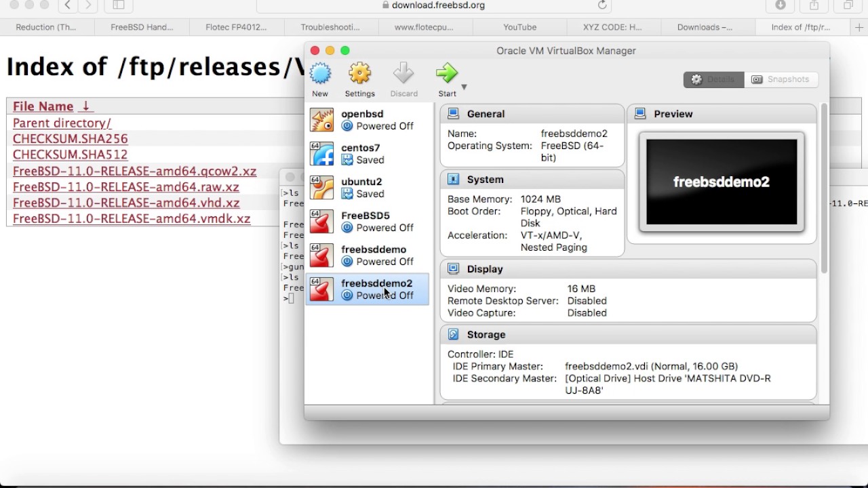Image resolution: width=868 pixels, height=488 pixels.
Task: Switch to XYZ CODE Safari tab
Action: (x=612, y=27)
